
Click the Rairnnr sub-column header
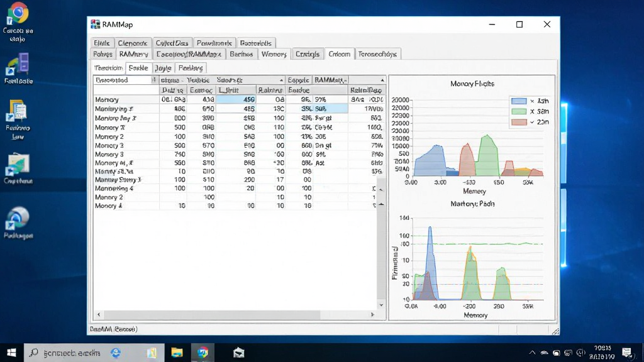point(270,90)
